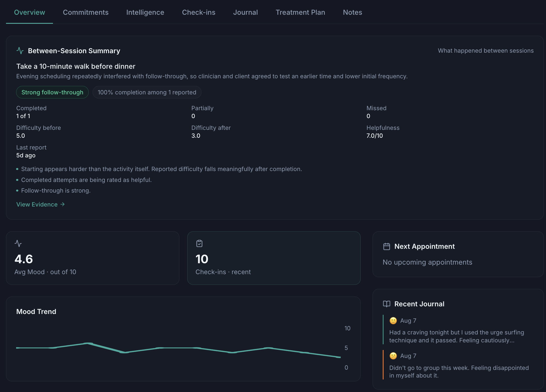Click the Check-ins clipboard icon
Screen dimensions: 546x392
(199, 243)
